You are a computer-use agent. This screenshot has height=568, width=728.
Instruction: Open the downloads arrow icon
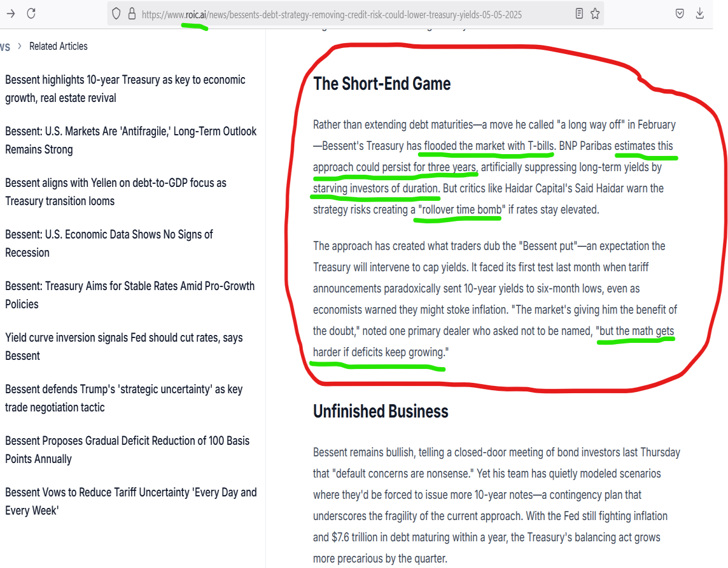pyautogui.click(x=699, y=13)
